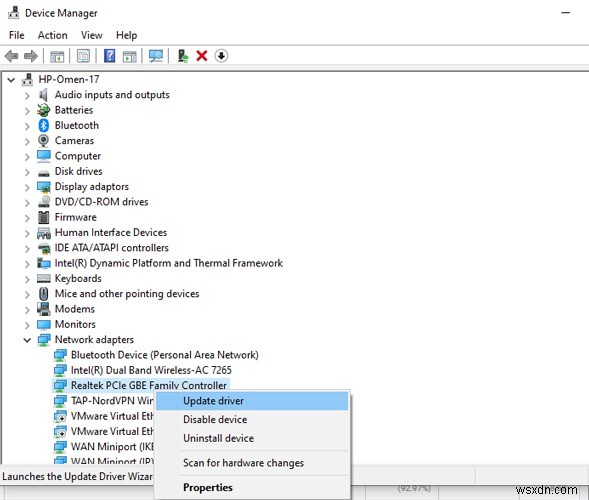Screen dimensions: 589x500
Task: Click the Disable device down-arrow icon
Action: [221, 56]
